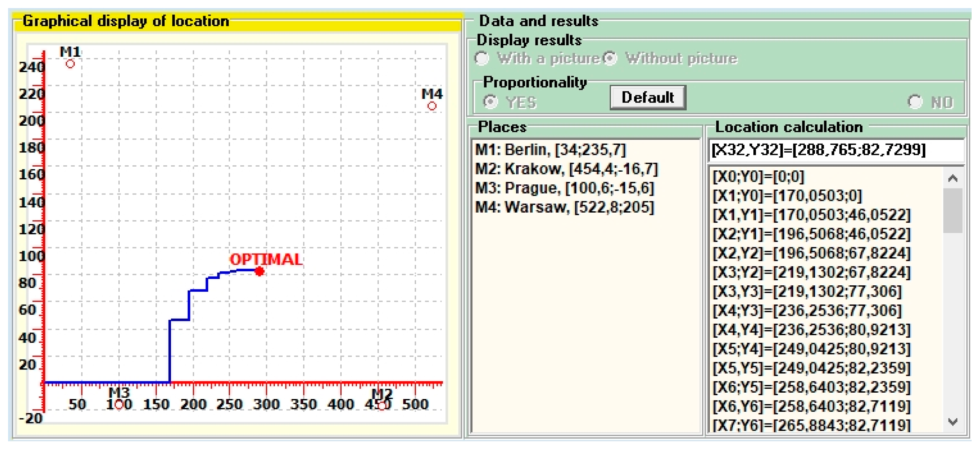Viewport: 980px width, 449px height.
Task: Click the M1 Berlin marker circle on graph
Action: [70, 64]
